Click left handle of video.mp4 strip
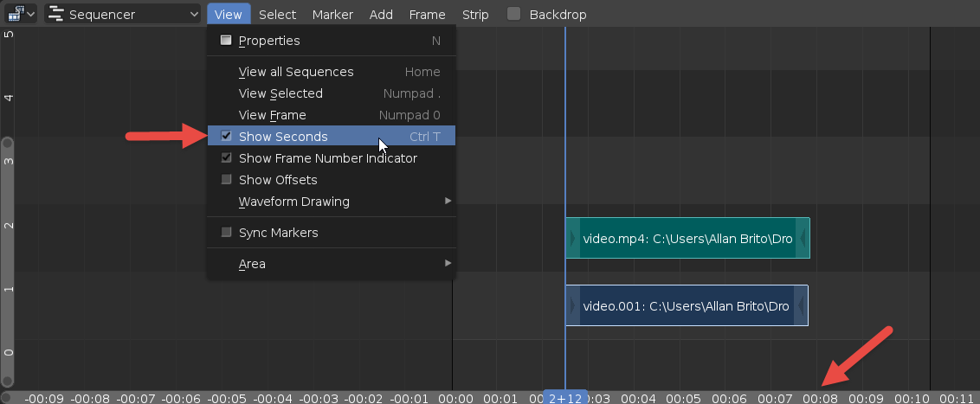This screenshot has height=404, width=980. (x=571, y=238)
